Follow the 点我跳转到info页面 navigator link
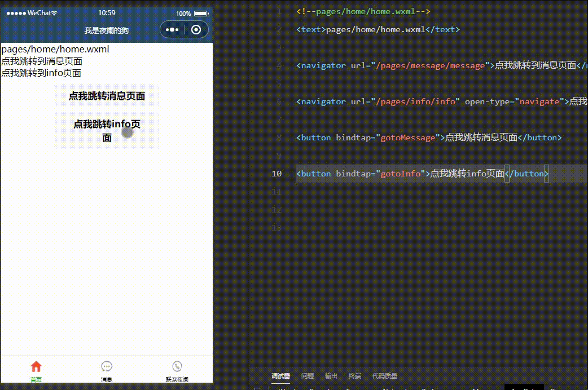 click(x=41, y=73)
